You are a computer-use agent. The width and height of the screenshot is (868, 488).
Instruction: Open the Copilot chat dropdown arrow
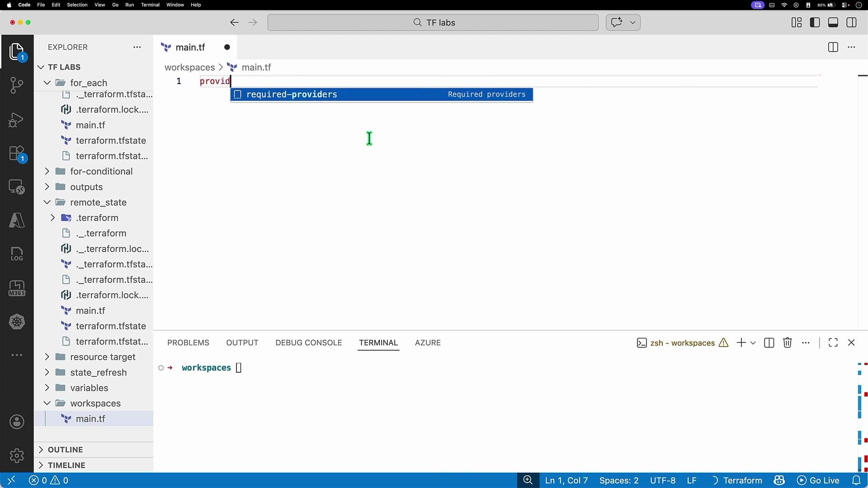click(632, 23)
